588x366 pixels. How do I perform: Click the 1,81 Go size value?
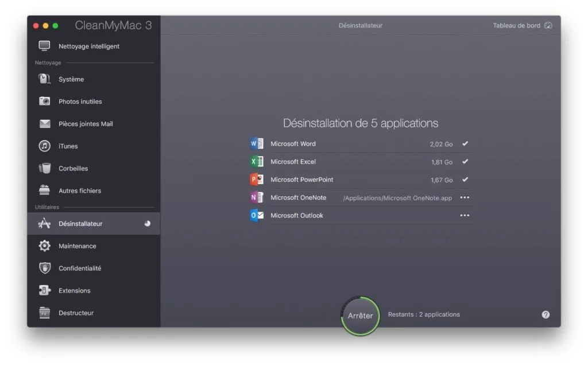pyautogui.click(x=442, y=162)
